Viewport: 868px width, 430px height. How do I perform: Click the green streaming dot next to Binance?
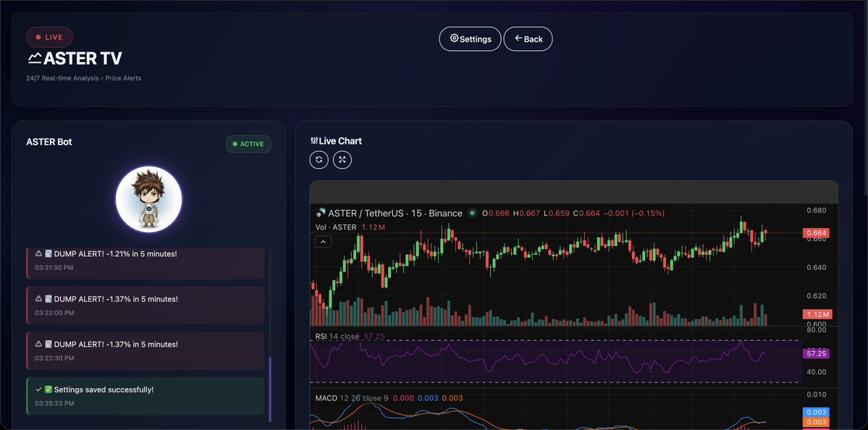point(473,214)
